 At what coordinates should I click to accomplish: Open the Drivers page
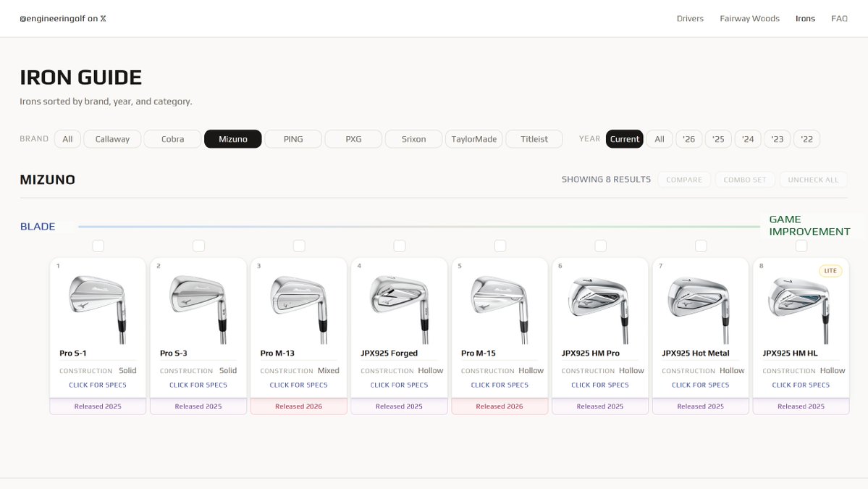tap(690, 18)
